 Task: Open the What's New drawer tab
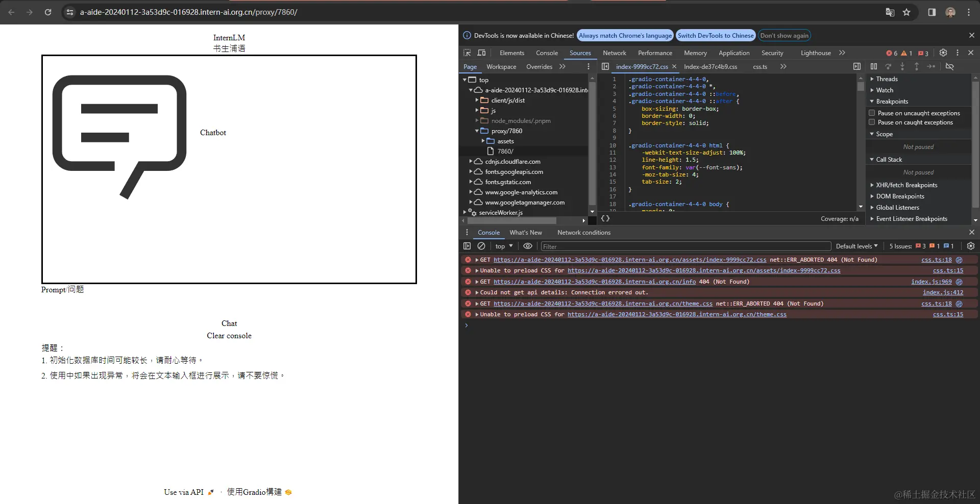[x=526, y=233]
